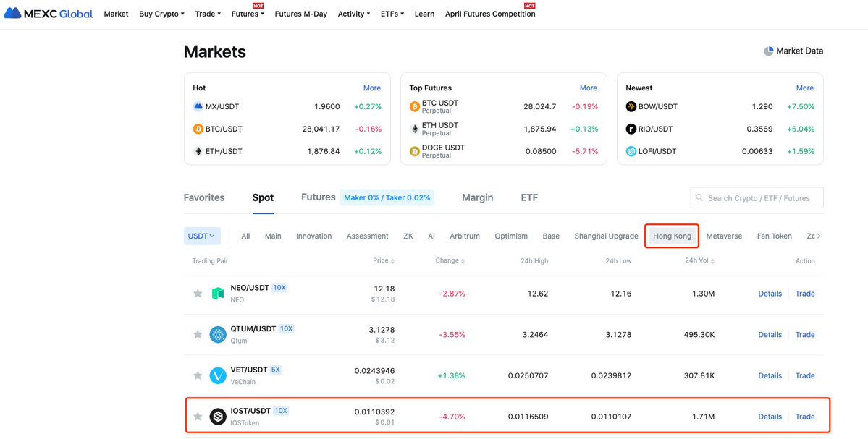Expand the Futures menu in top navigation
The image size is (868, 439).
[248, 14]
